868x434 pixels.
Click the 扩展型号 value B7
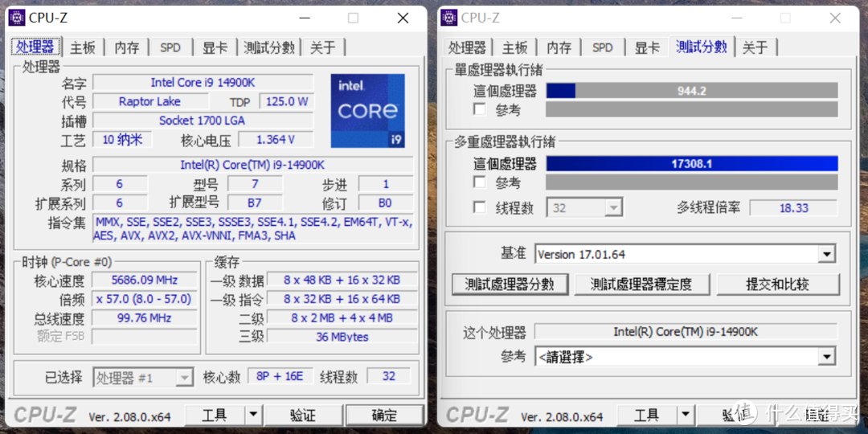(255, 203)
